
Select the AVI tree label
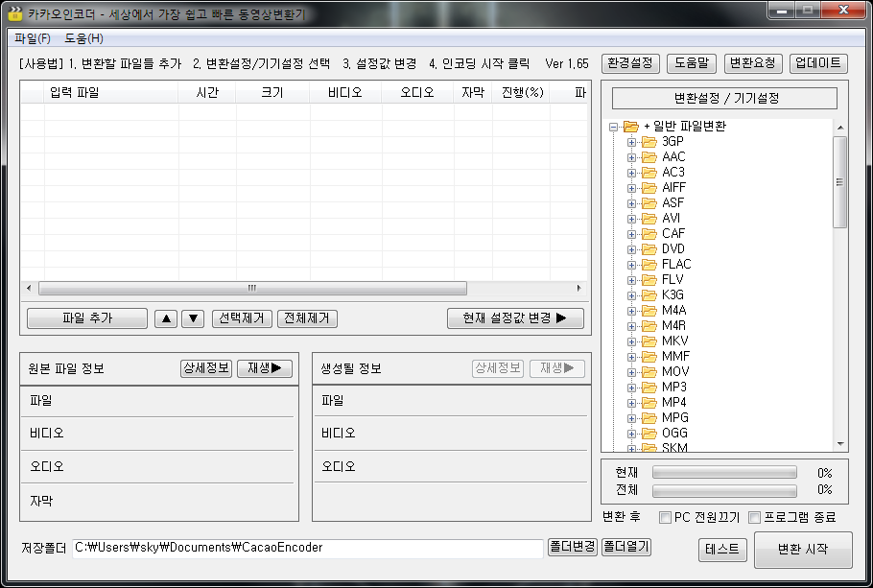coord(671,219)
